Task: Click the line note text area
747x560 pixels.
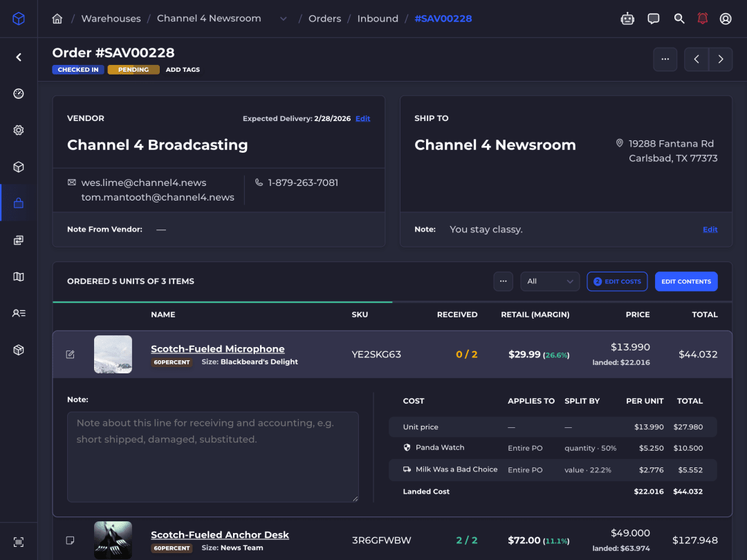Action: (213, 457)
